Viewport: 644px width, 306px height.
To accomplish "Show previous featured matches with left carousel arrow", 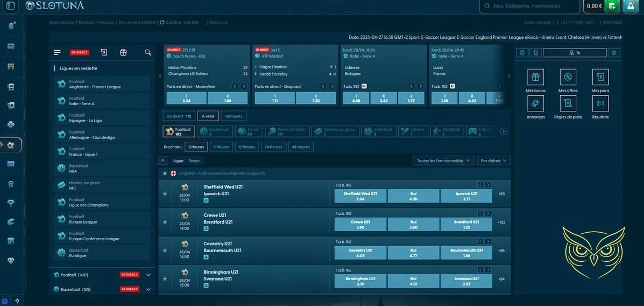I will pyautogui.click(x=160, y=75).
